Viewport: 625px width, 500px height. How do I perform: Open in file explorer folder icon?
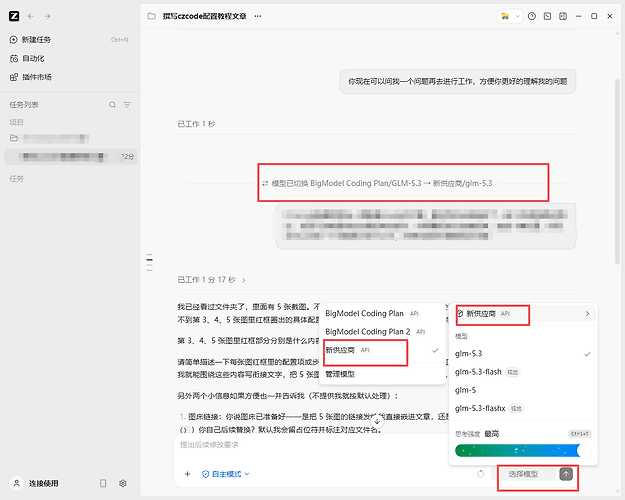pos(505,16)
